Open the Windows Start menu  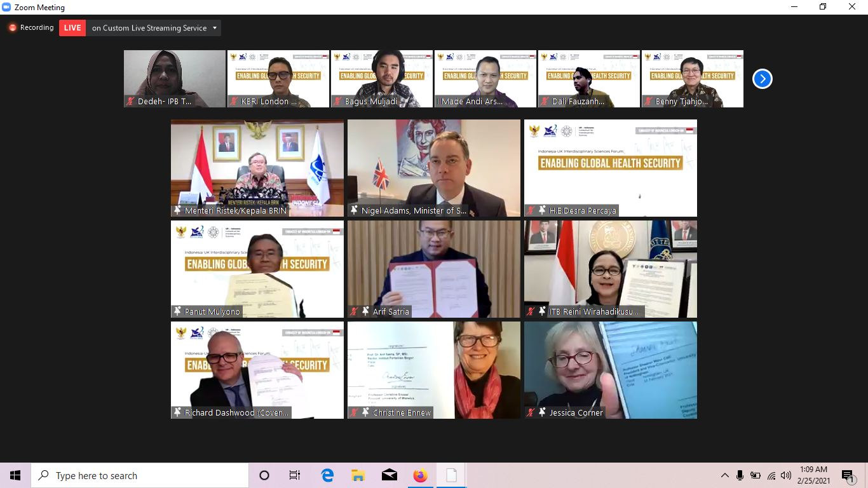click(15, 475)
